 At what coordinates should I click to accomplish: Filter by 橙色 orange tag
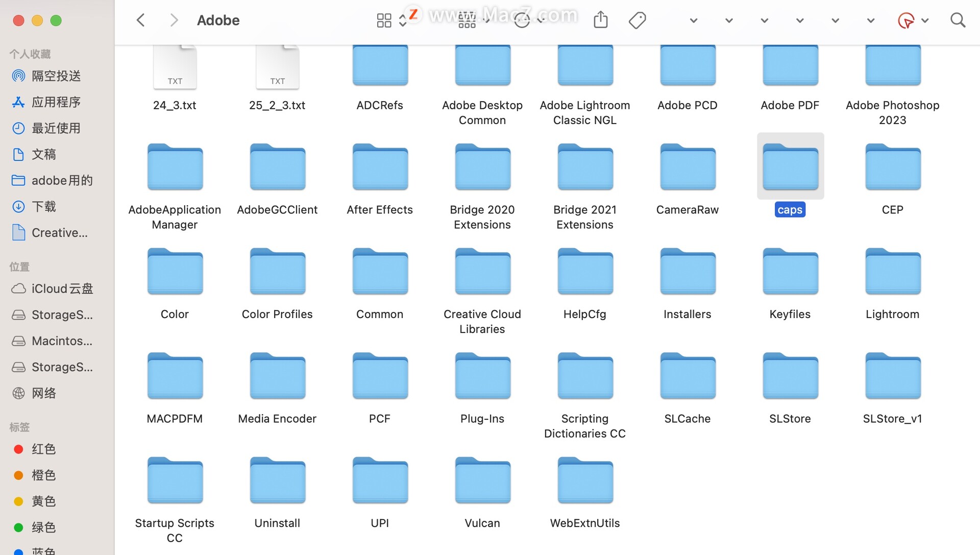click(x=43, y=474)
